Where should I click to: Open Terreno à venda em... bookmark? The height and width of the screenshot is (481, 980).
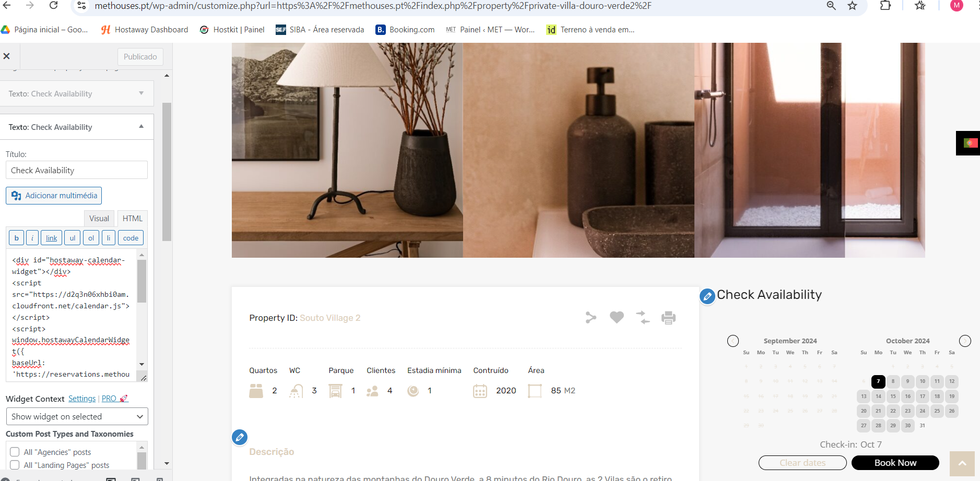[591, 30]
